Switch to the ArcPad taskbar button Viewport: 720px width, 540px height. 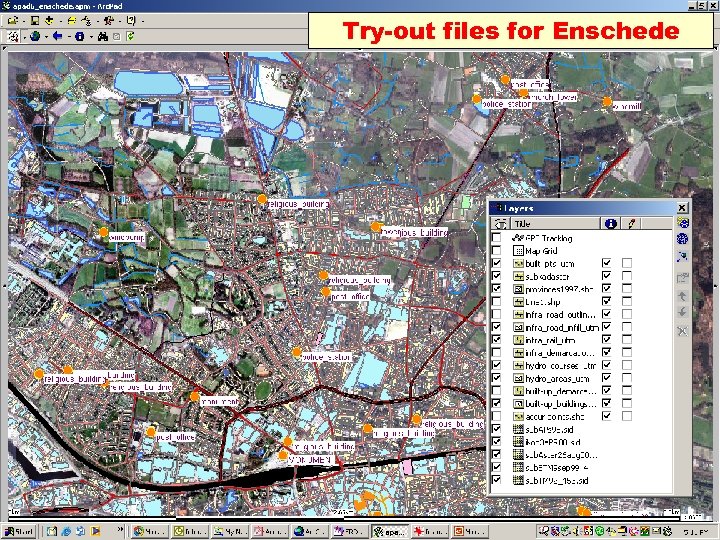coord(390,531)
